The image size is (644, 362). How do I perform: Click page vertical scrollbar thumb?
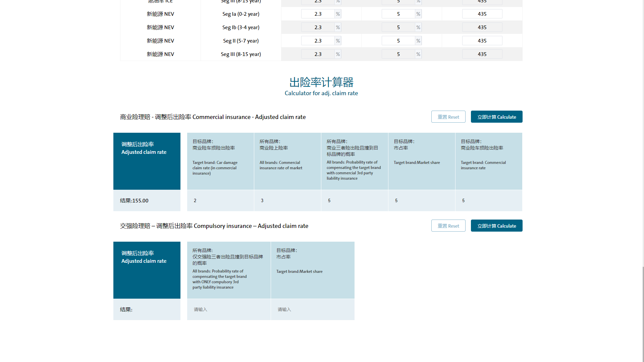pos(643,313)
